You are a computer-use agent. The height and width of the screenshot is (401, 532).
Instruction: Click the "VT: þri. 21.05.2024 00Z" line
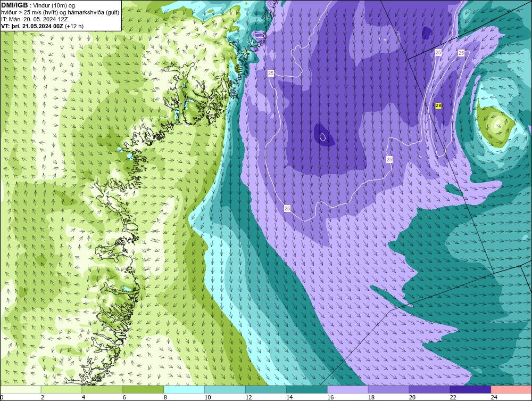32,26
